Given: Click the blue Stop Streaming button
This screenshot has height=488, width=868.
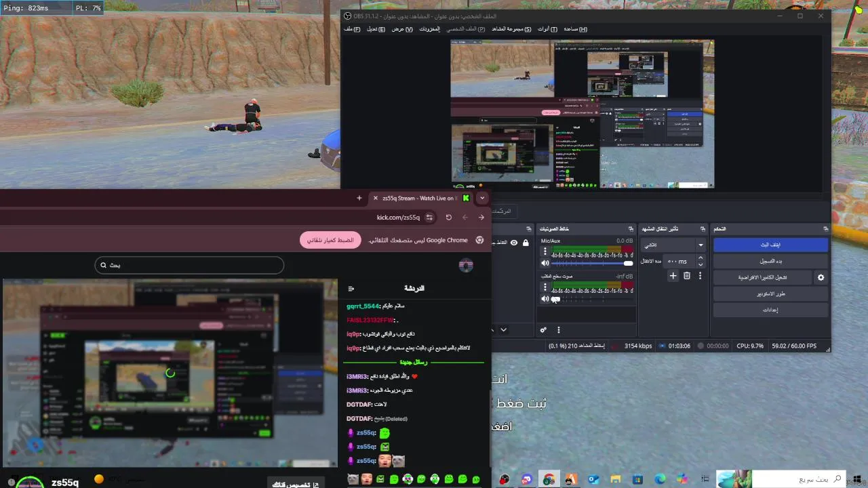Looking at the screenshot, I should [x=770, y=245].
